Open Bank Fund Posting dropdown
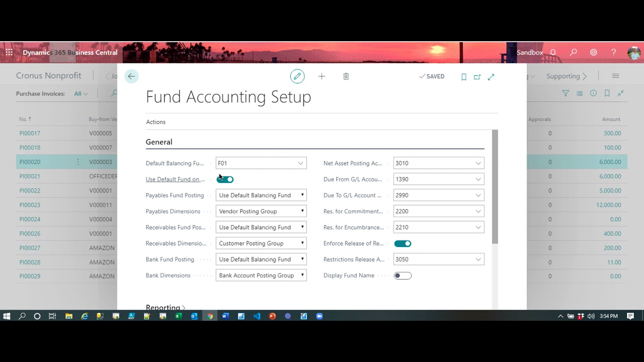 [x=261, y=259]
